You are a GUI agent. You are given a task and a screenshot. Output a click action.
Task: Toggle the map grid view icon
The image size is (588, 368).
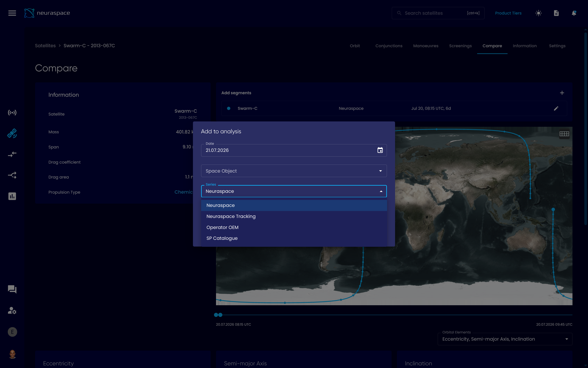564,134
